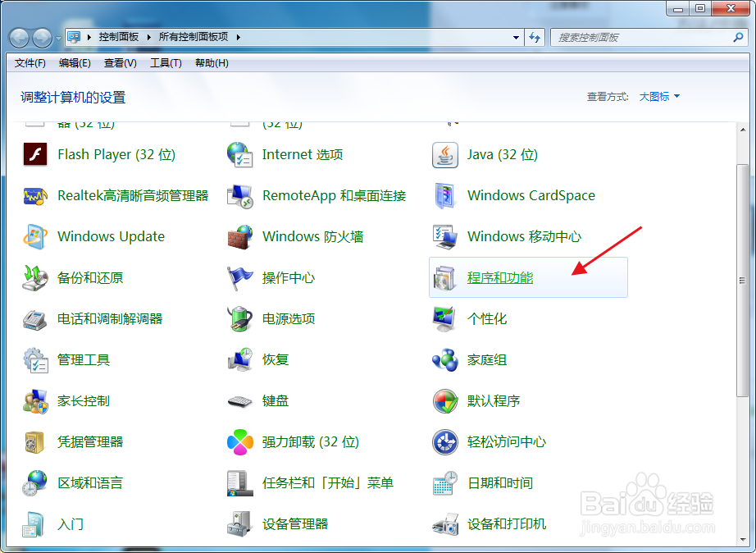Open the 入门 icon
The width and height of the screenshot is (756, 553).
click(x=35, y=524)
